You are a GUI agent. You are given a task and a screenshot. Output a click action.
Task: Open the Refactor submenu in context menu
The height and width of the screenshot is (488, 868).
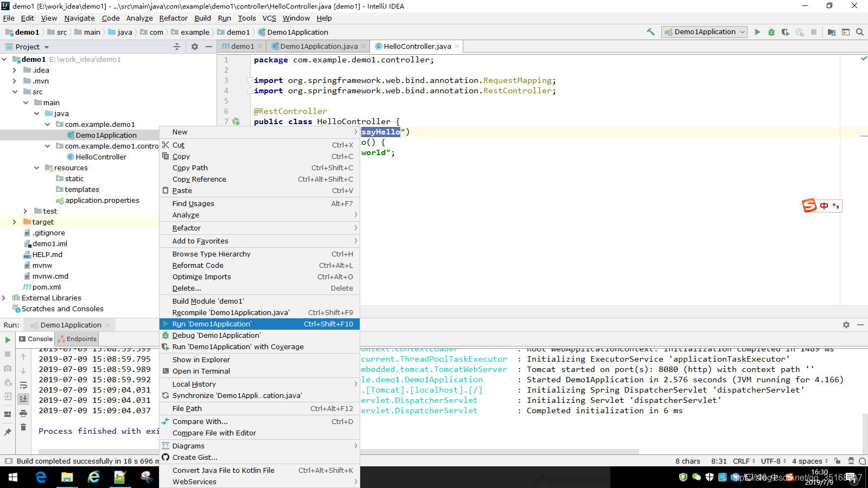tap(259, 228)
